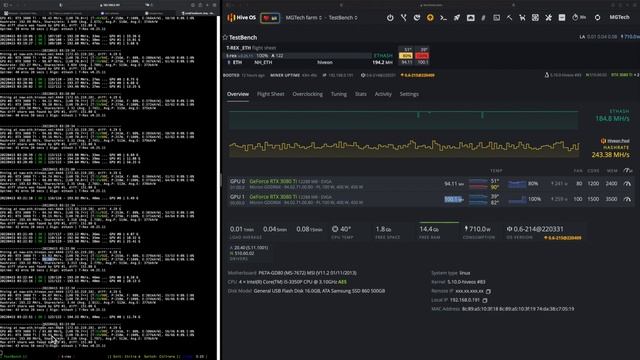Click the circular refresh icon near MGTech
Screen dimensions: 640x360
point(597,18)
